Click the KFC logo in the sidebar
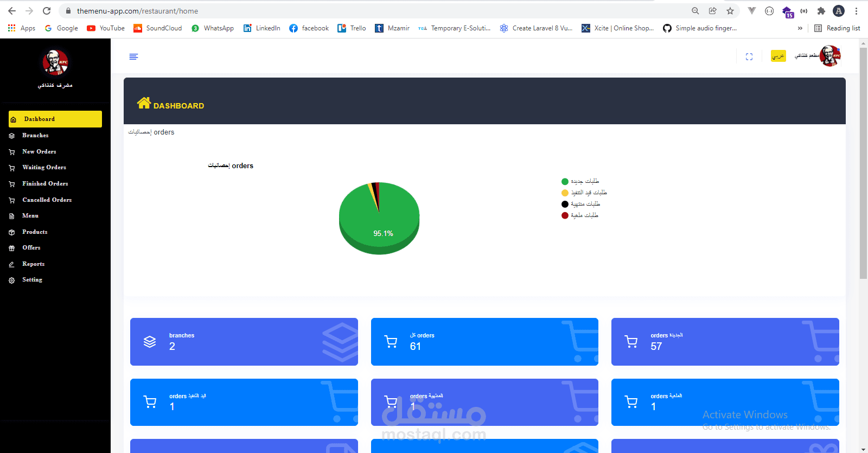 point(55,63)
